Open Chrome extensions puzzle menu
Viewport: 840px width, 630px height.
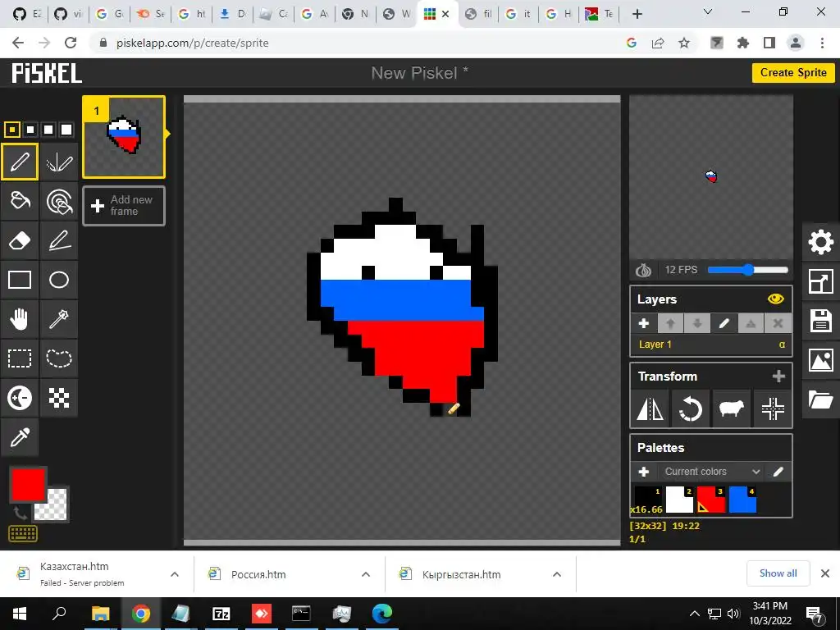743,43
